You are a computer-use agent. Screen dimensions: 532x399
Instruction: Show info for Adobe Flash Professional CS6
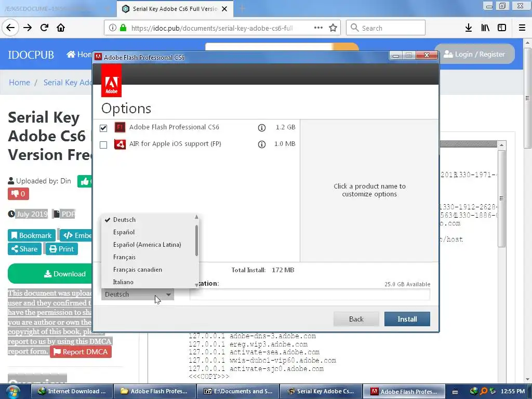(262, 128)
